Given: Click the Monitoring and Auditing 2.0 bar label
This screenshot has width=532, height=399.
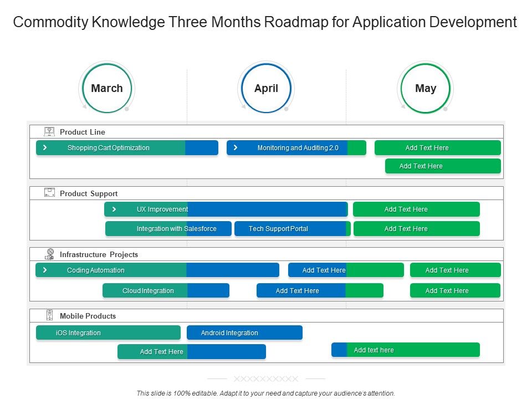Looking at the screenshot, I should tap(298, 147).
